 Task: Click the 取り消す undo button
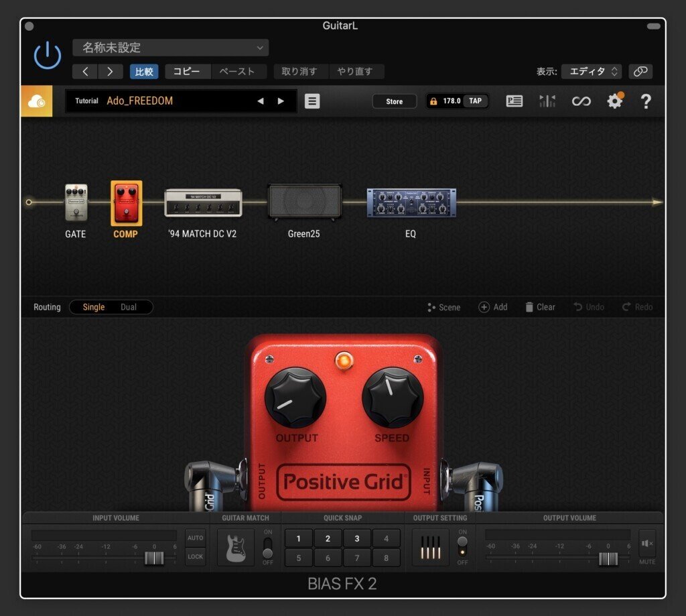pos(299,71)
